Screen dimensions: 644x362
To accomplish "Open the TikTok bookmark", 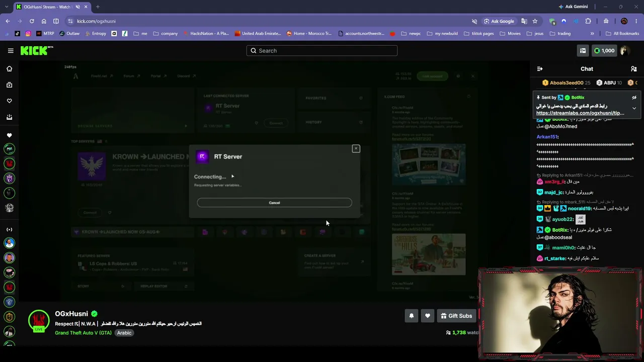I will [18, 34].
